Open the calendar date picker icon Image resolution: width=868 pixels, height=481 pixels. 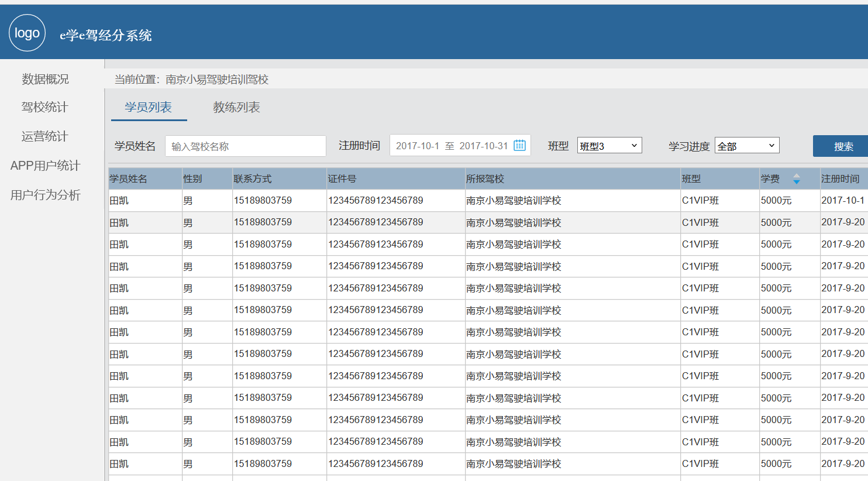519,145
